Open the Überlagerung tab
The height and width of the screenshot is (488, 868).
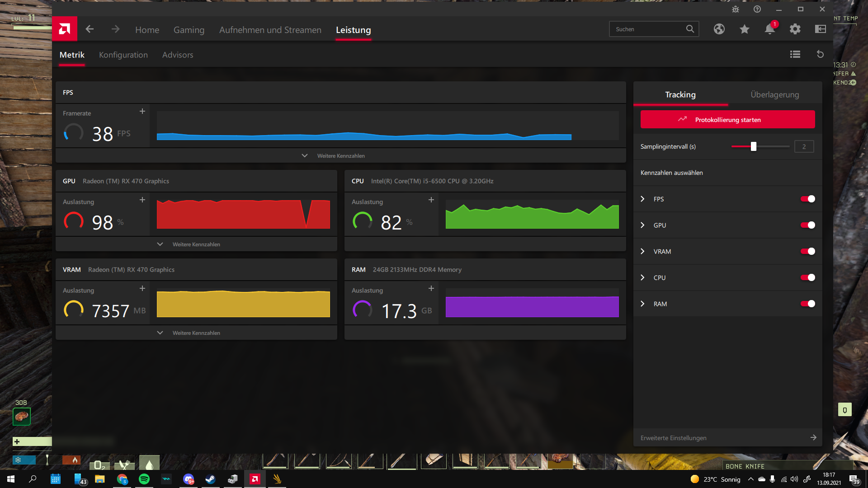click(774, 94)
